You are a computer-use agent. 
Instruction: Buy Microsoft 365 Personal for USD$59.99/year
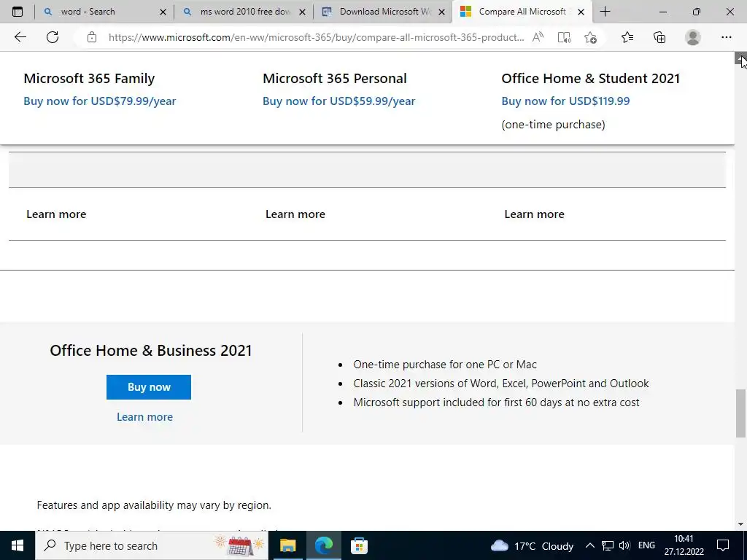tap(338, 101)
